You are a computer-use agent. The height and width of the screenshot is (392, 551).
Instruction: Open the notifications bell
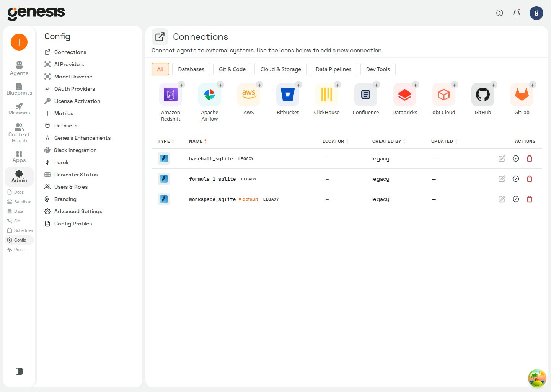517,13
